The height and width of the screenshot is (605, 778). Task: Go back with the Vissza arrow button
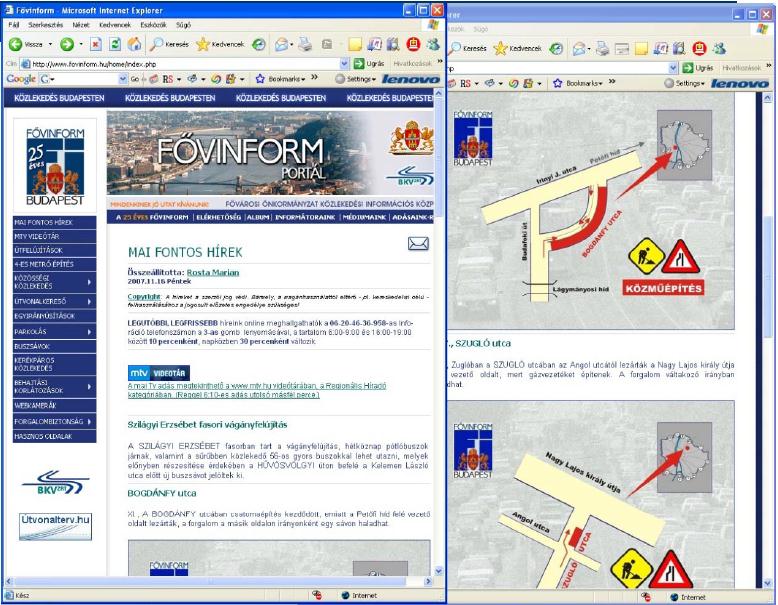(x=26, y=45)
